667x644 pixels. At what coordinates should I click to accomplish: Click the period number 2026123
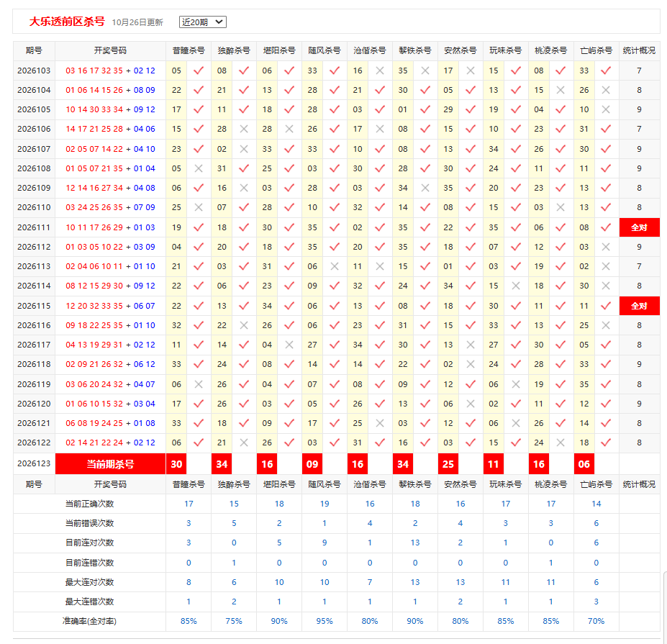[34, 463]
